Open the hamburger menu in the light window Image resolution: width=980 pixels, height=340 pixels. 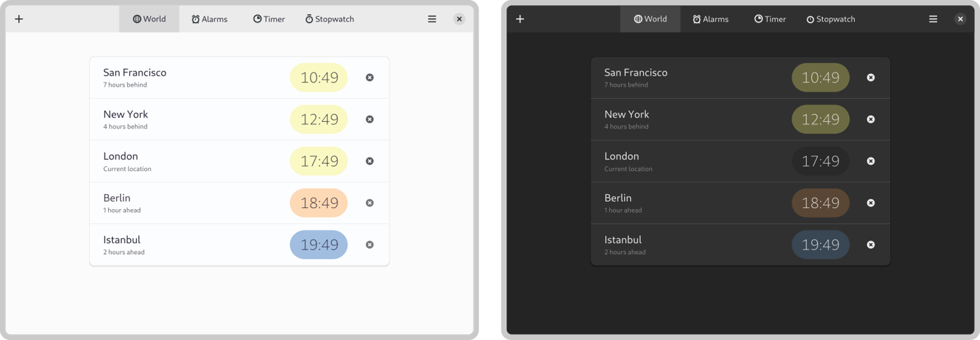432,19
